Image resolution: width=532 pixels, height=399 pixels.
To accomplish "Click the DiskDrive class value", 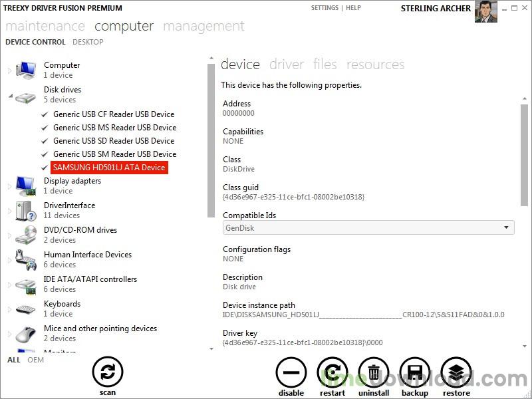I will [239, 169].
